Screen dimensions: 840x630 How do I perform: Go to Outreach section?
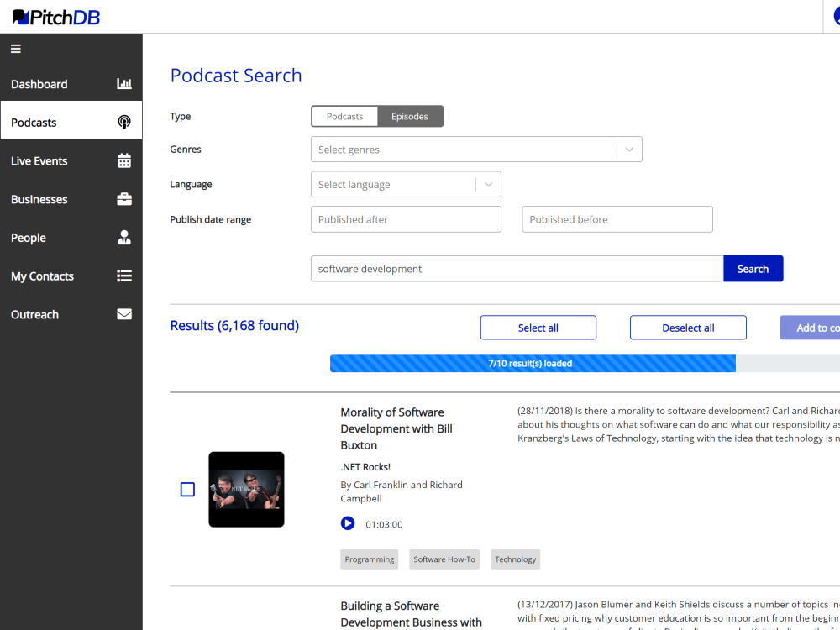click(71, 314)
